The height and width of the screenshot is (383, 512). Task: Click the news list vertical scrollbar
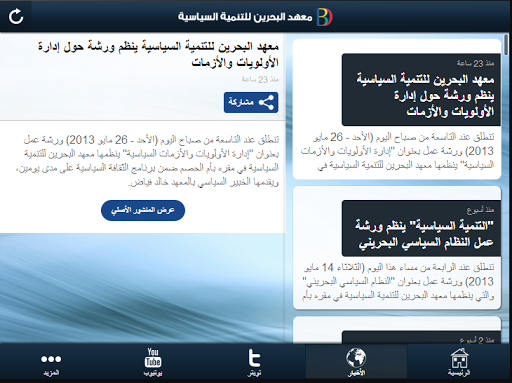506,45
